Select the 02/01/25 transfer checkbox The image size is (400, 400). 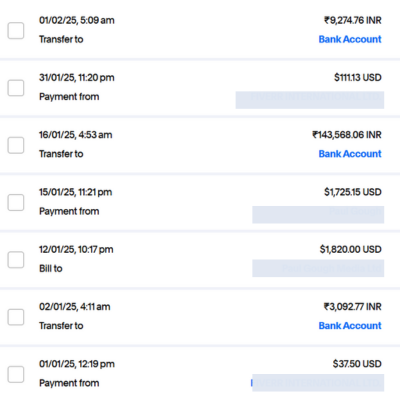tap(16, 317)
